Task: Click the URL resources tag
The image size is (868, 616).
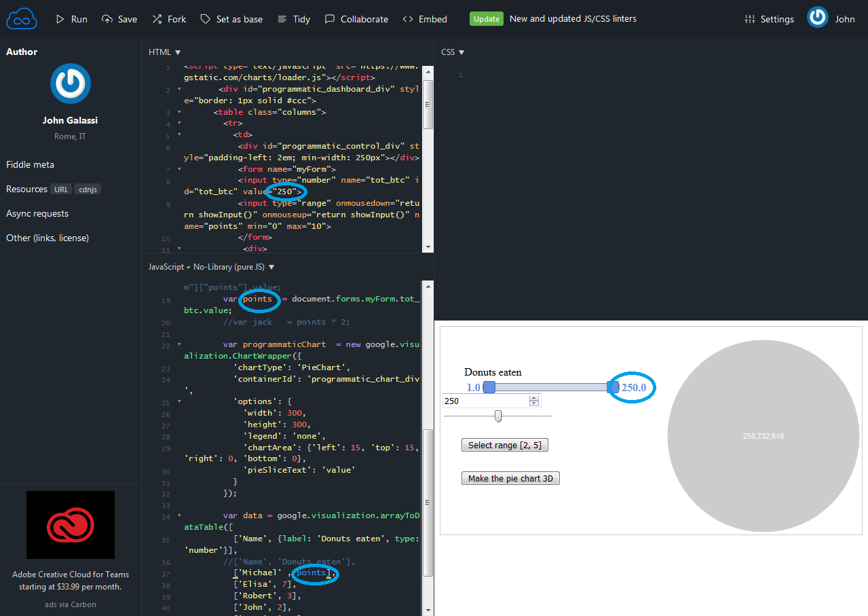Action: click(61, 189)
